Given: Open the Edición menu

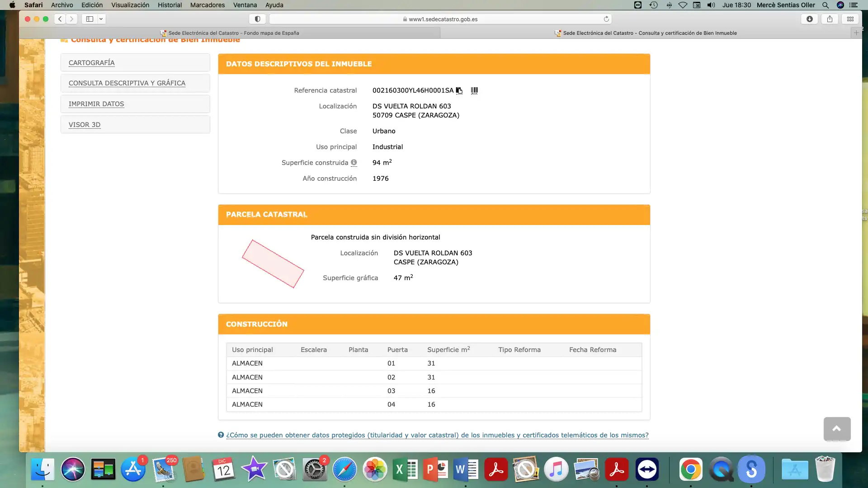Looking at the screenshot, I should click(92, 5).
